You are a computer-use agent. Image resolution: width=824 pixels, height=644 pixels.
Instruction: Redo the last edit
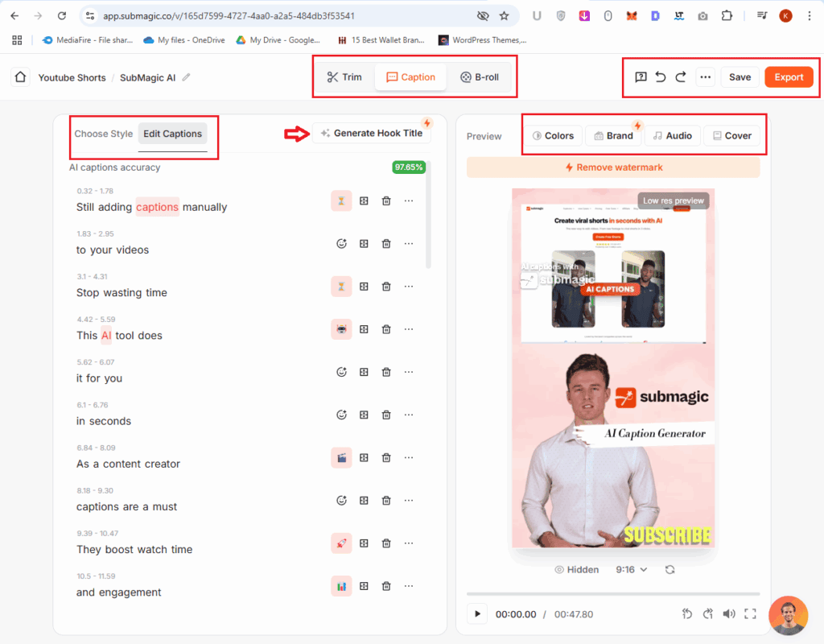681,77
